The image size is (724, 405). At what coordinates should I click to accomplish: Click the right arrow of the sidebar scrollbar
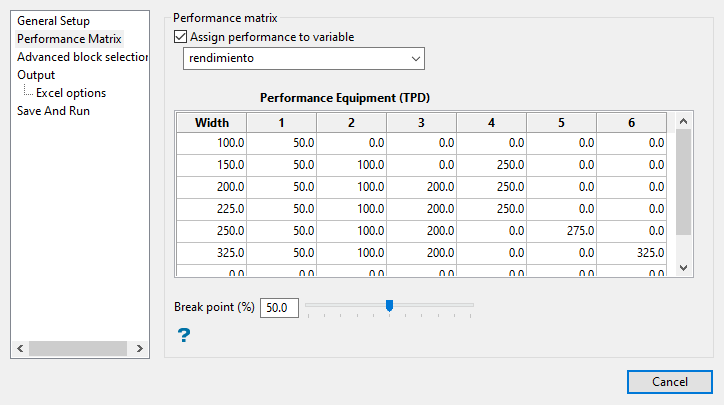coord(141,349)
